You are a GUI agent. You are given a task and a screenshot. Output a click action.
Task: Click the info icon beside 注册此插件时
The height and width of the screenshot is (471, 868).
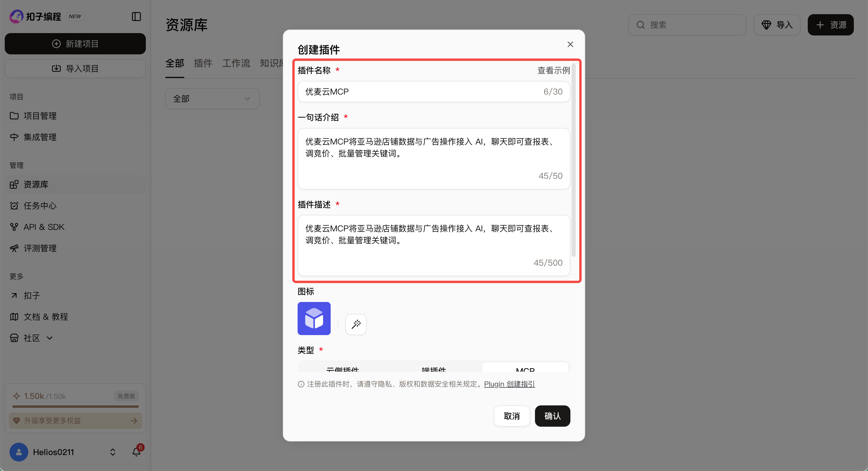[x=301, y=384]
